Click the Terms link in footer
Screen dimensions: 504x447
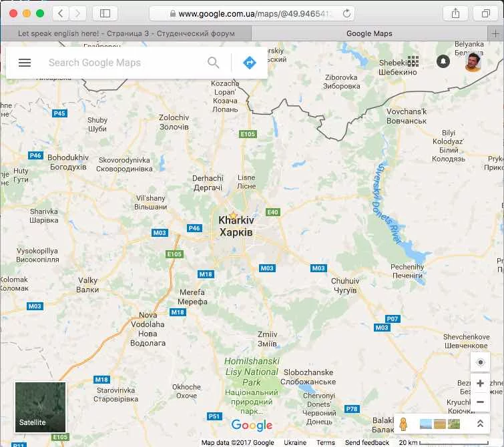(326, 442)
